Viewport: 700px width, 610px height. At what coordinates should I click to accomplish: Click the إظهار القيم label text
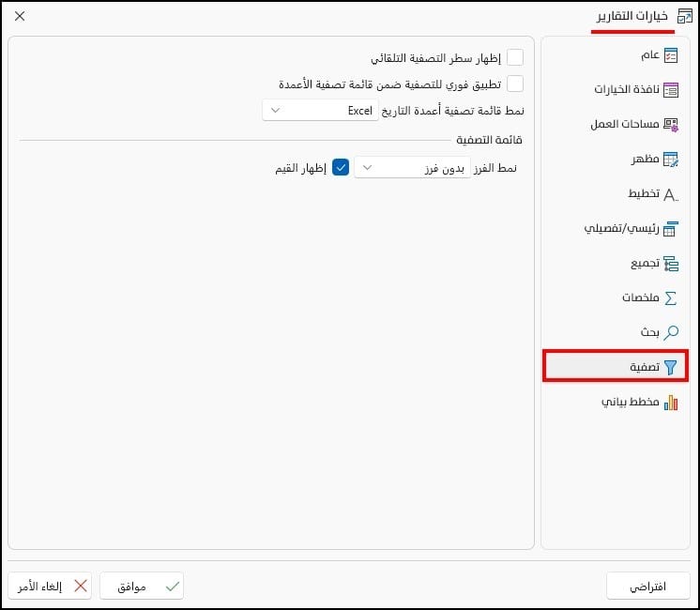pos(300,168)
